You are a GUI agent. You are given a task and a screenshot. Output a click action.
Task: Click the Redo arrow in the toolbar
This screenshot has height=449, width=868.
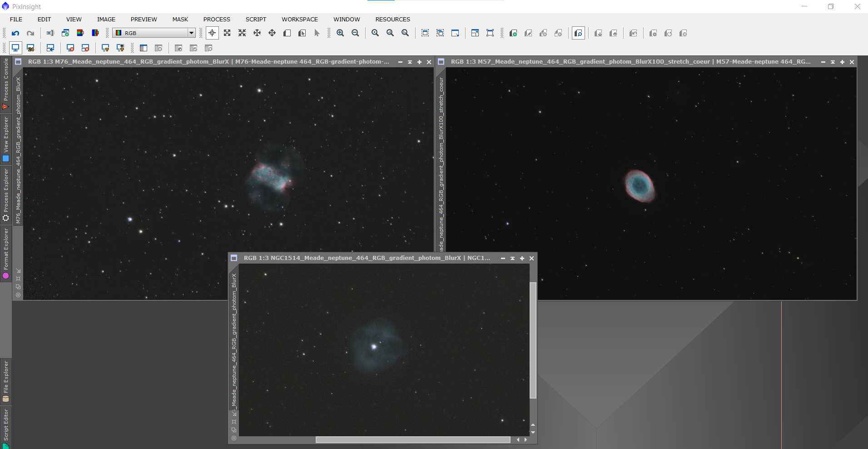pos(30,33)
